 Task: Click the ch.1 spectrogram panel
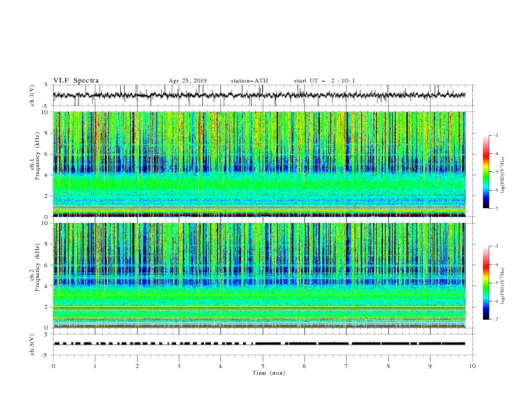pyautogui.click(x=259, y=164)
